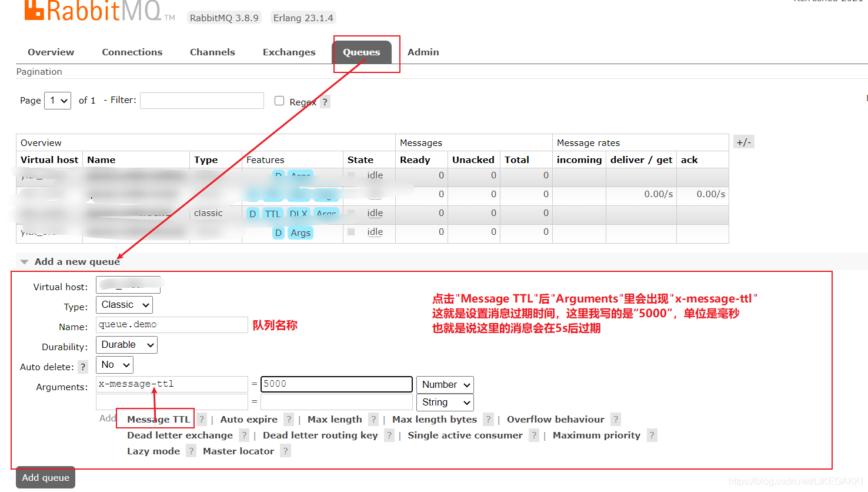Sort queues by the Total column header
The image size is (868, 492).
pos(517,159)
